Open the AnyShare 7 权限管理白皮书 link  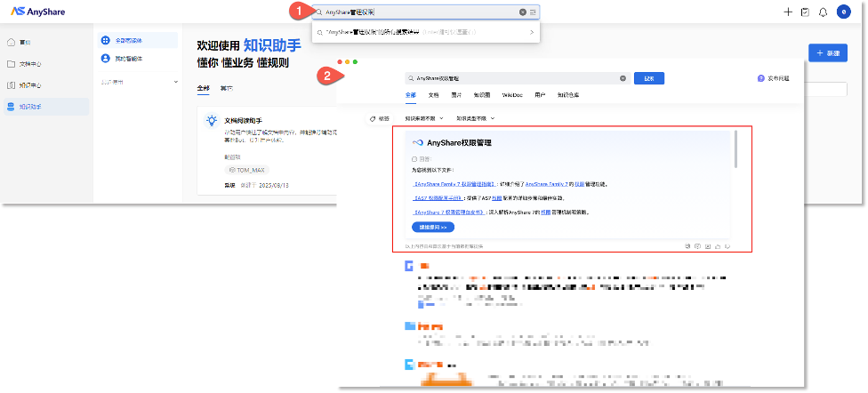pos(449,212)
